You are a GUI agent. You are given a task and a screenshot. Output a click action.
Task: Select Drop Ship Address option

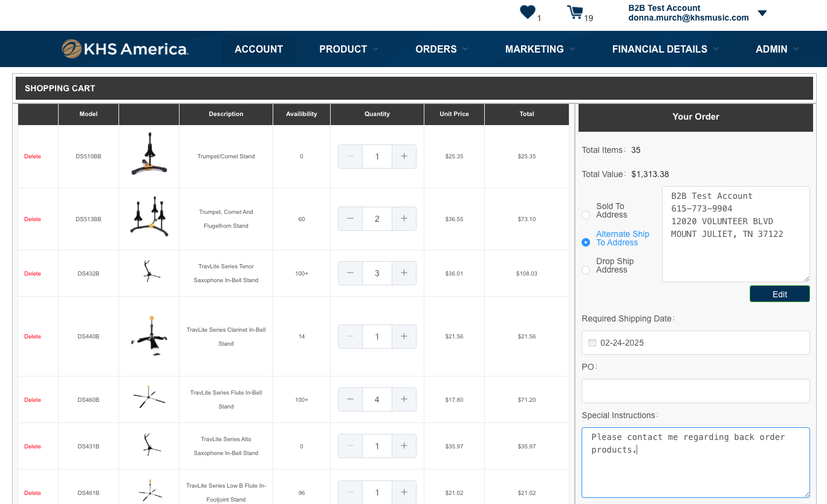[586, 270]
